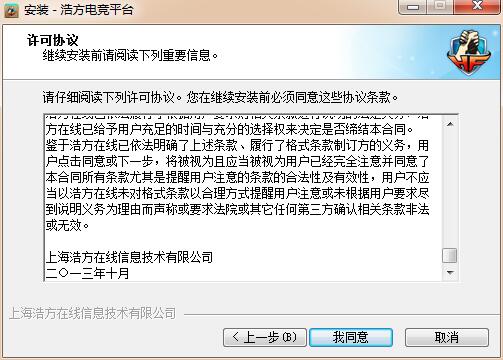Accept the agreement with 我同意

[x=351, y=337]
